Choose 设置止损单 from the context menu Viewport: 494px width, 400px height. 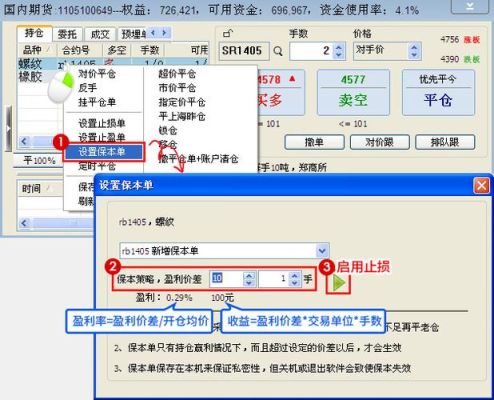(x=102, y=123)
